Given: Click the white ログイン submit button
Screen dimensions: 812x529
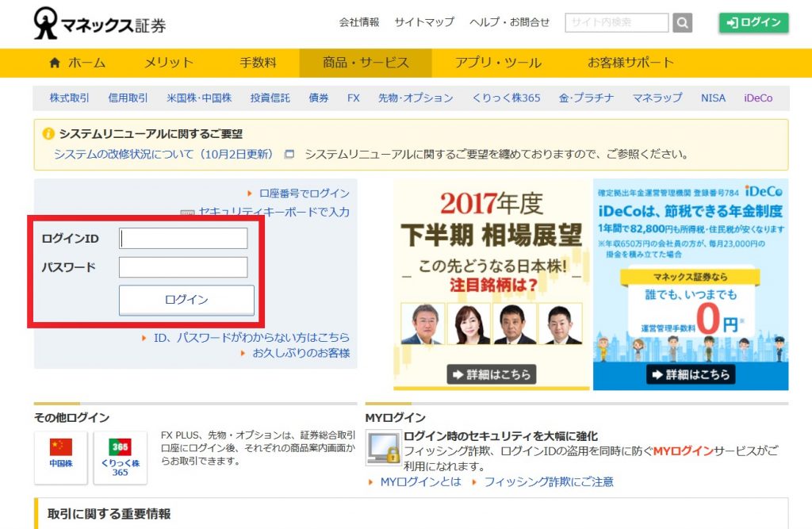Looking at the screenshot, I should [x=186, y=300].
